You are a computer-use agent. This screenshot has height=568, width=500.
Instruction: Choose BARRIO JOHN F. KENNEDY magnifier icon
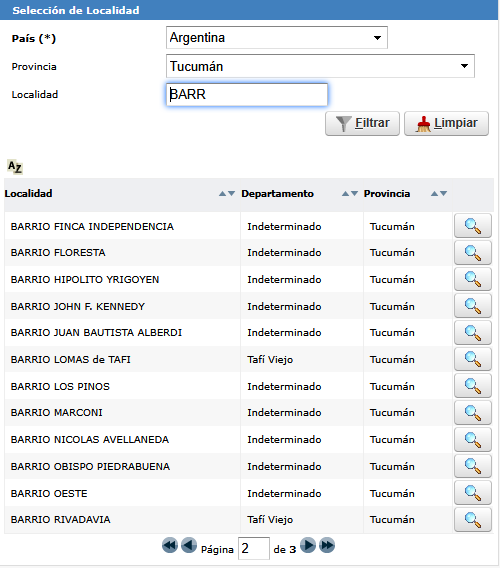click(x=473, y=306)
